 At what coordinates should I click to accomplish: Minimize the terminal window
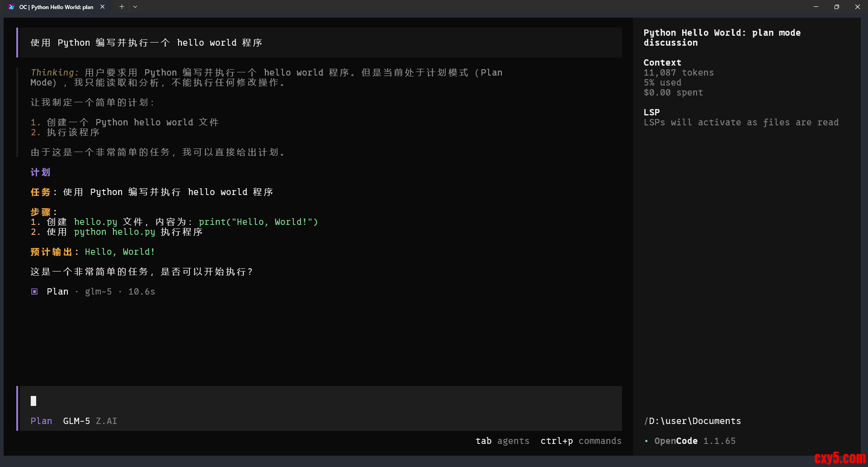tap(816, 7)
